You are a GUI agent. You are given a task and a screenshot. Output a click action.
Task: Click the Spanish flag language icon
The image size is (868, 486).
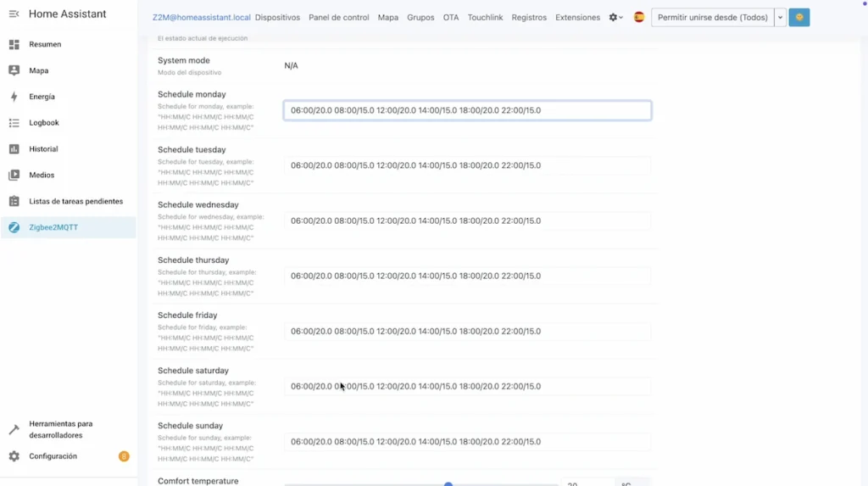639,17
